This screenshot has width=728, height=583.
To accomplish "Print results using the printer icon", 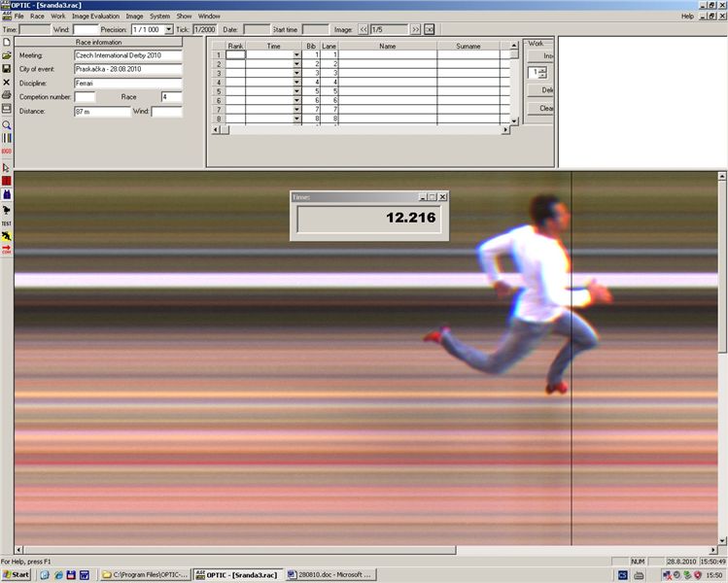I will pos(7,95).
